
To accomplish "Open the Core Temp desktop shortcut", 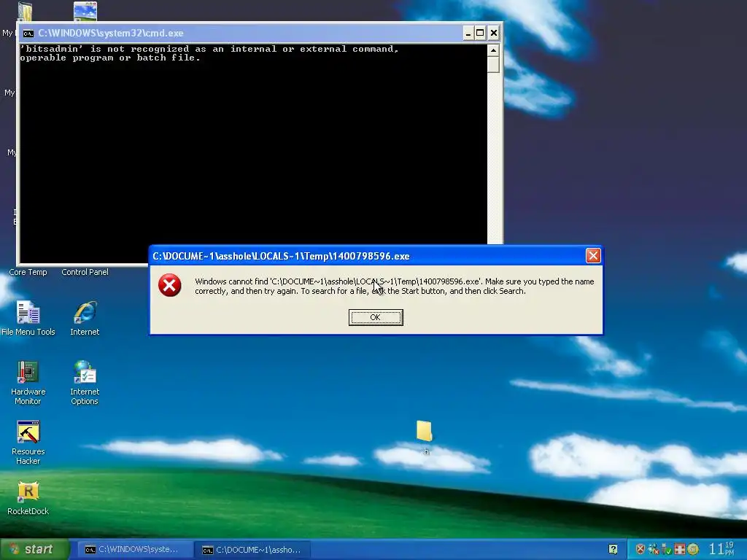I will [28, 272].
